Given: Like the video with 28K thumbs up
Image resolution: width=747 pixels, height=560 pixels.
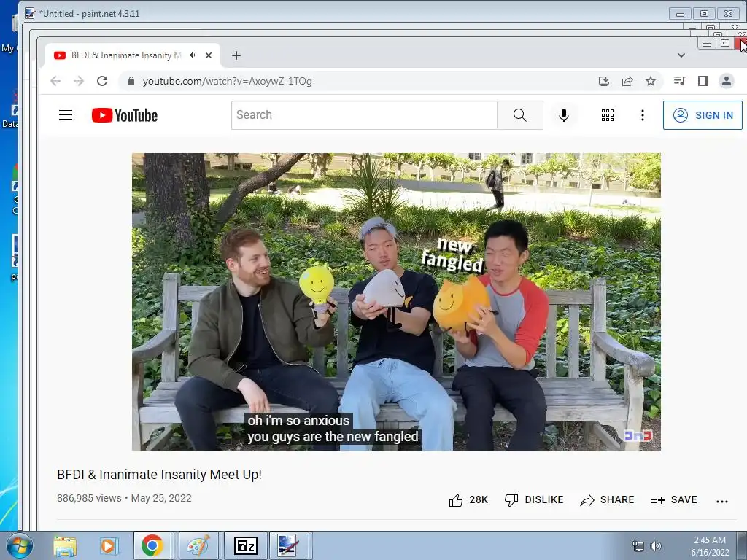Looking at the screenshot, I should 468,500.
